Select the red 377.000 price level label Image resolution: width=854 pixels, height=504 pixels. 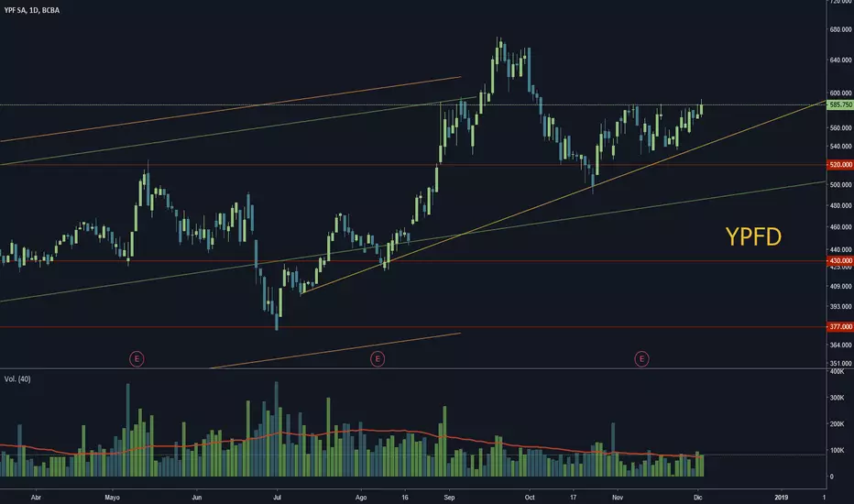(x=840, y=327)
